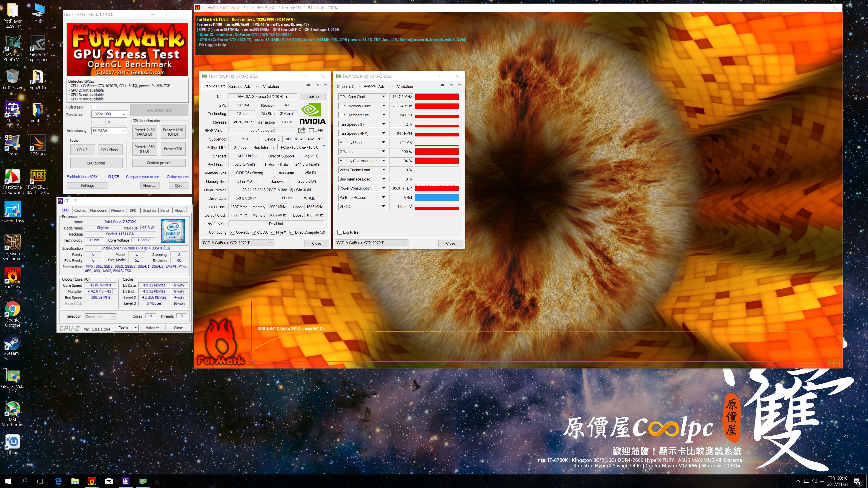Open the vgatest folder icon
This screenshot has width=868, height=488.
(38, 113)
